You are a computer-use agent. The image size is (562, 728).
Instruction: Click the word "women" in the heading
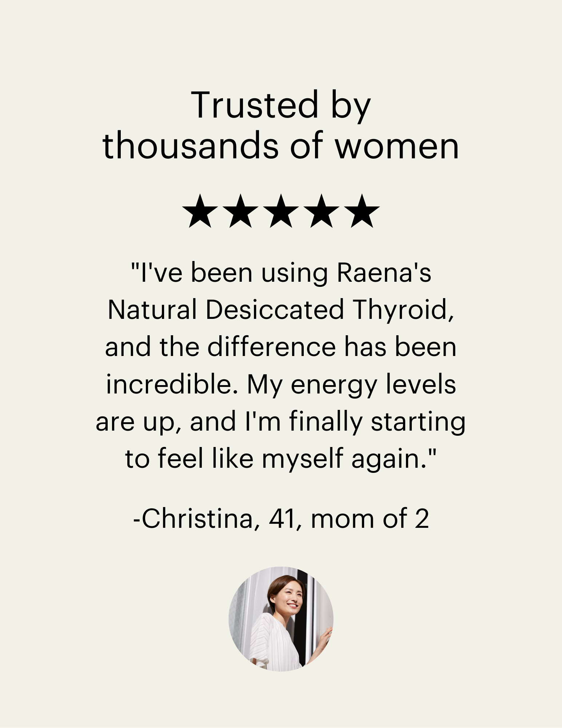pos(396,146)
